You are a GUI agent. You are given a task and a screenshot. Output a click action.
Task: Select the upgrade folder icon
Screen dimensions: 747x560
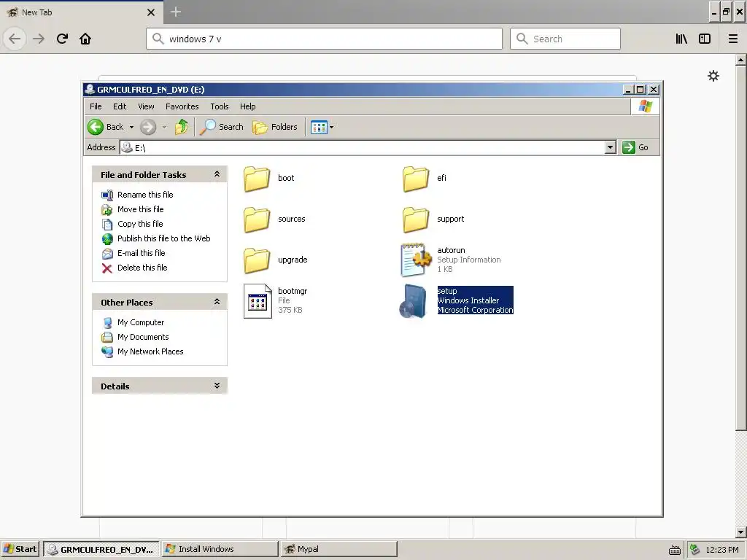(257, 260)
